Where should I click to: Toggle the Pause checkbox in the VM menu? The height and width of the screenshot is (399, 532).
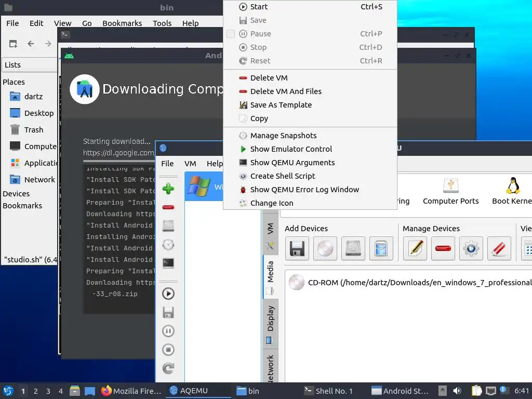click(x=231, y=34)
